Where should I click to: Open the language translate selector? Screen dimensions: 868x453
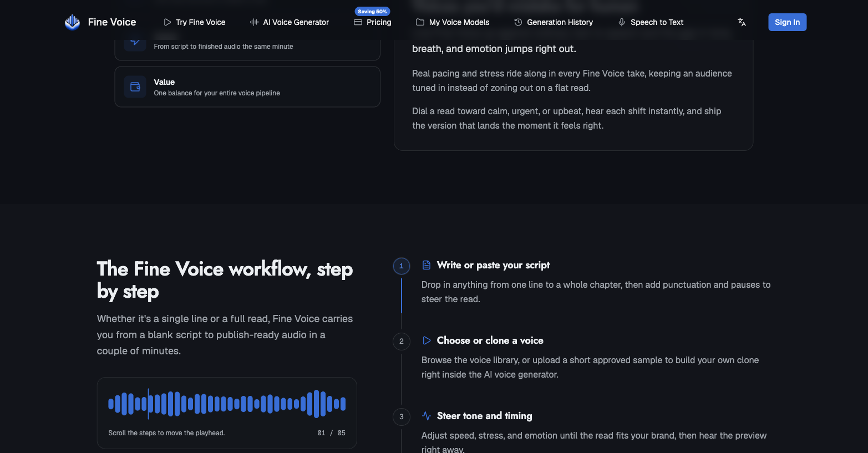click(x=742, y=22)
